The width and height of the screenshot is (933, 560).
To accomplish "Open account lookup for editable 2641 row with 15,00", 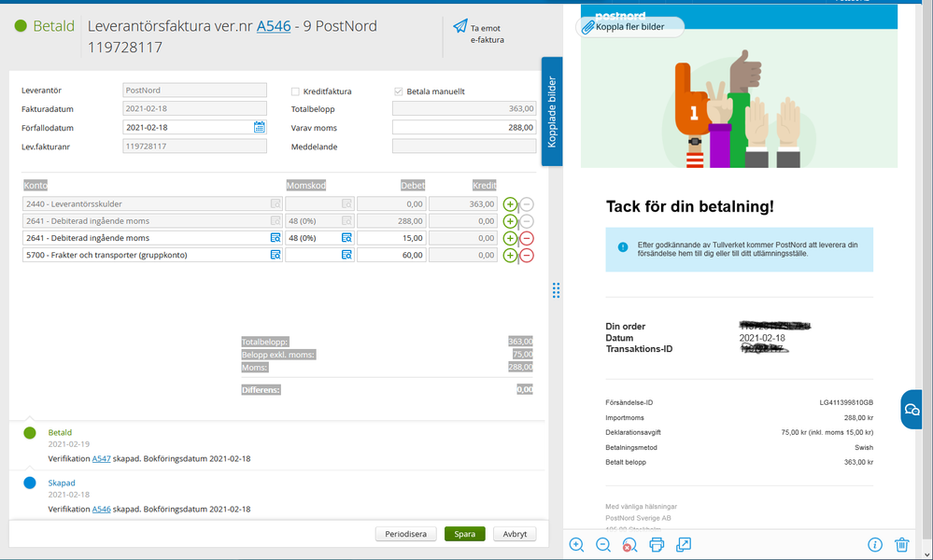I will click(276, 238).
